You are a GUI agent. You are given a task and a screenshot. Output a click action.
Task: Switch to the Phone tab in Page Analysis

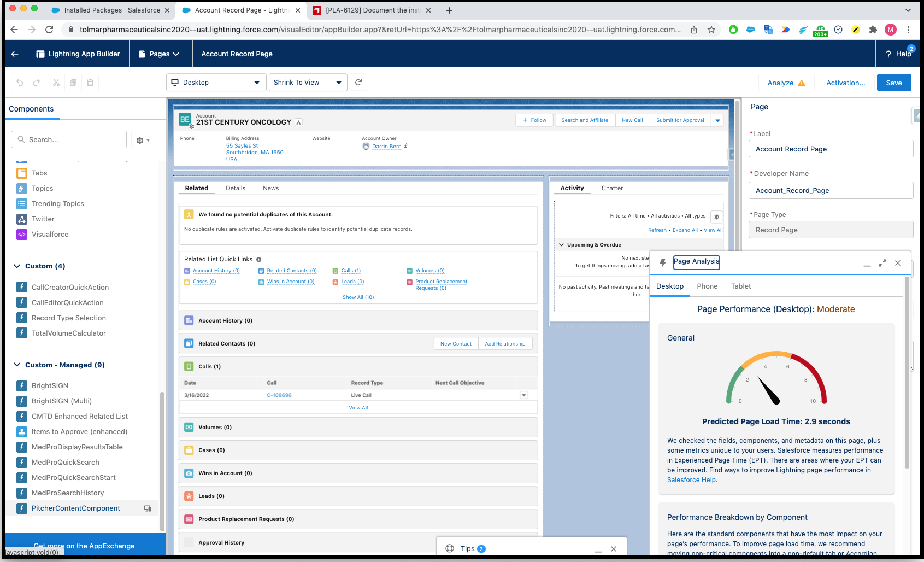tap(707, 286)
